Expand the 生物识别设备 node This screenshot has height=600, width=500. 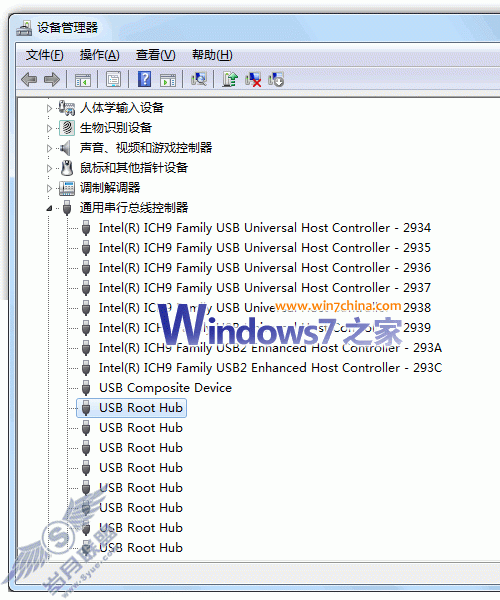pos(49,128)
